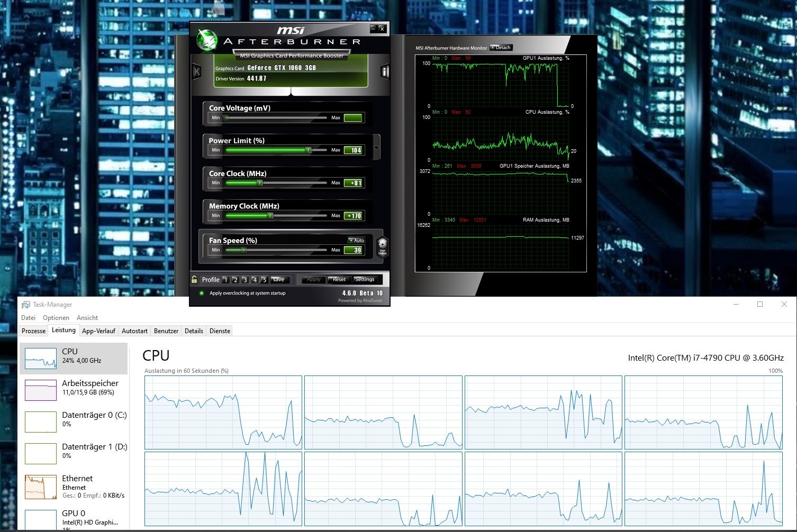Load Afterburner profile slot 5

[264, 280]
